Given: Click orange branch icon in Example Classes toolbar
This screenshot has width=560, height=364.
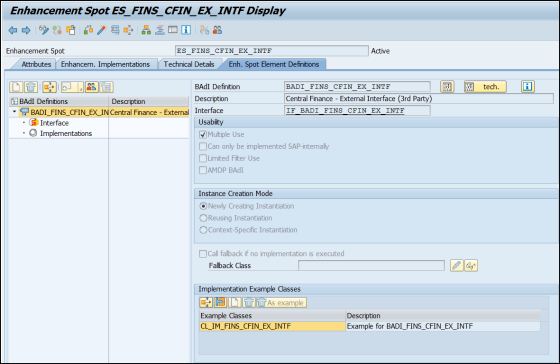Looking at the screenshot, I should 206,303.
